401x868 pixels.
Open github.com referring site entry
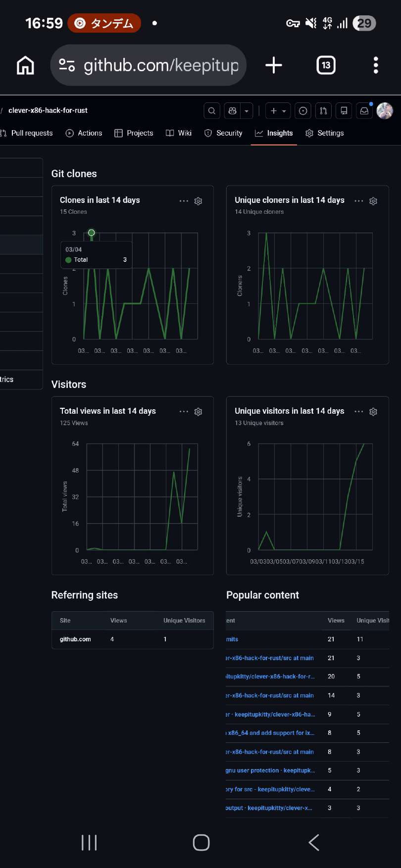pyautogui.click(x=75, y=639)
